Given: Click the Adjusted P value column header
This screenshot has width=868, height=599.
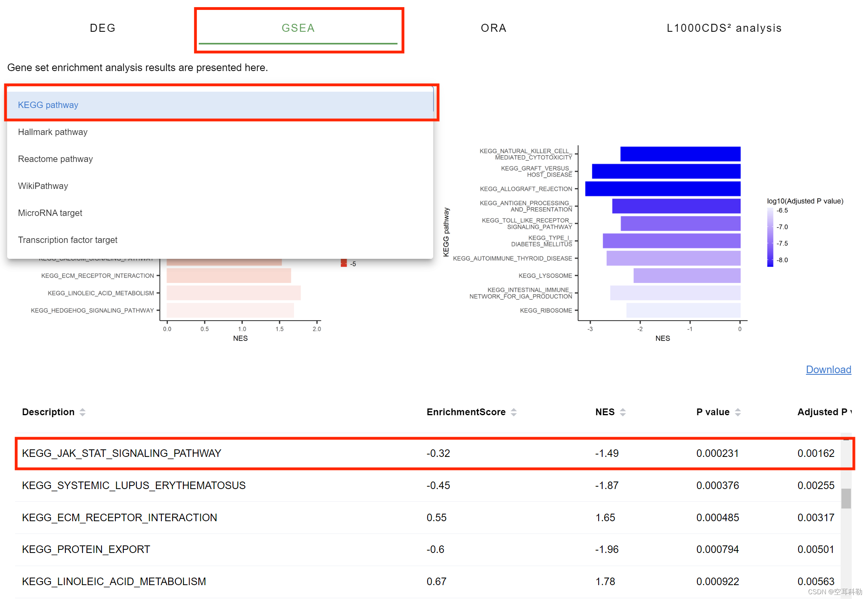Looking at the screenshot, I should (823, 412).
